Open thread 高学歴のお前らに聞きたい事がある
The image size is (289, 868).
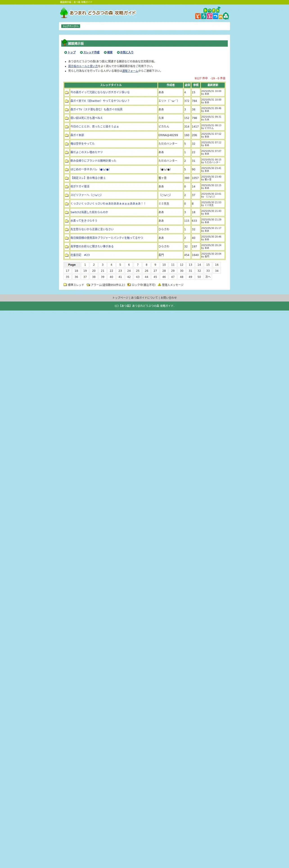(92, 247)
